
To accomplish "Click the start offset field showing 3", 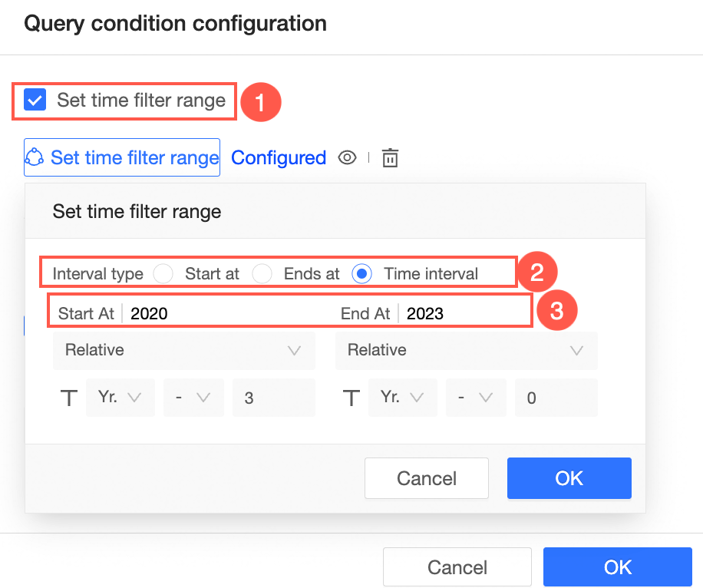I will click(273, 398).
